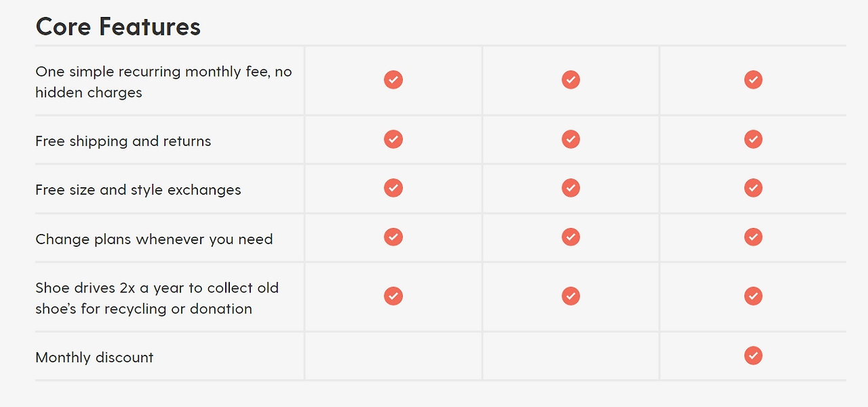This screenshot has height=407, width=868.
Task: Click first-column checkmark for size and style exchanges
Action: 393,188
